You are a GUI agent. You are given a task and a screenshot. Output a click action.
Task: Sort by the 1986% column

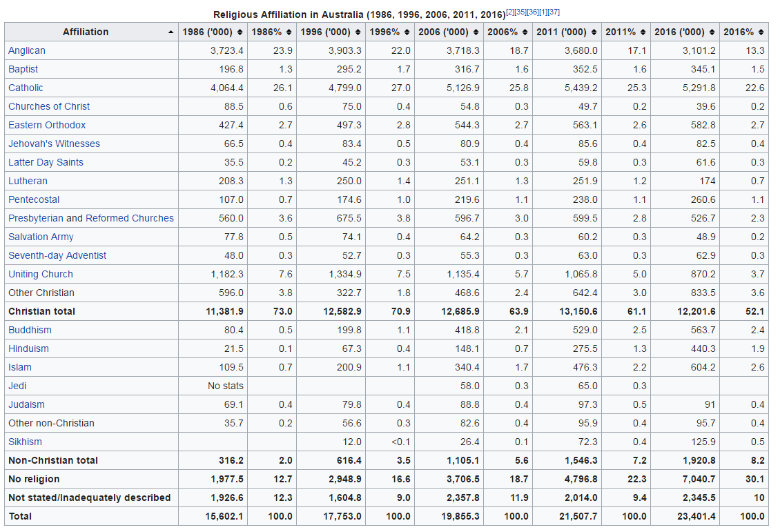tap(288, 32)
